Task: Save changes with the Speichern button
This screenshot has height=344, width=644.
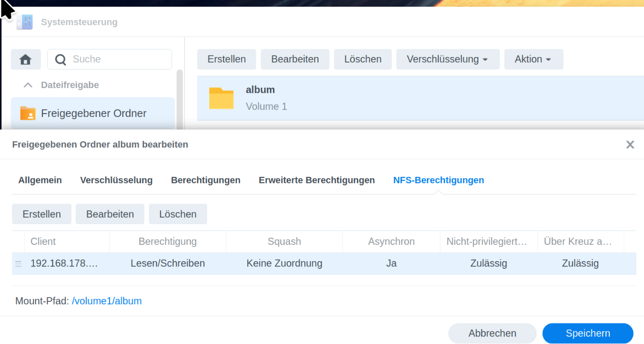Action: click(588, 333)
